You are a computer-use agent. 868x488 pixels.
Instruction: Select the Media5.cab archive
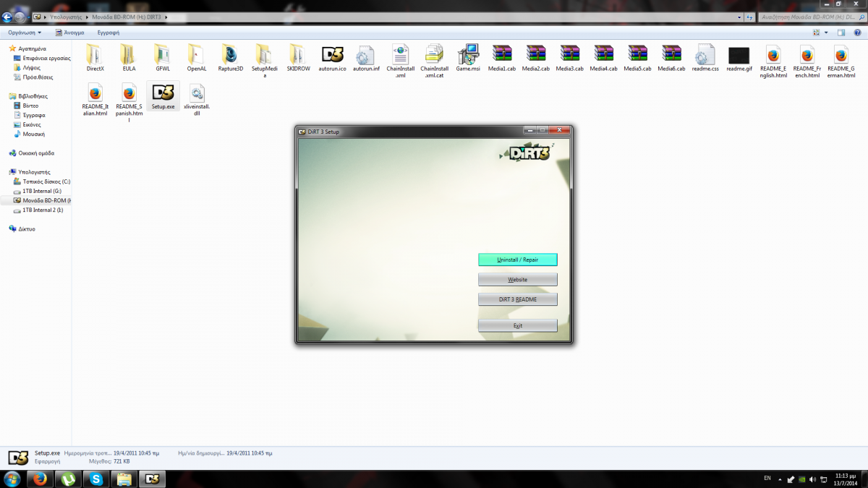tap(638, 59)
